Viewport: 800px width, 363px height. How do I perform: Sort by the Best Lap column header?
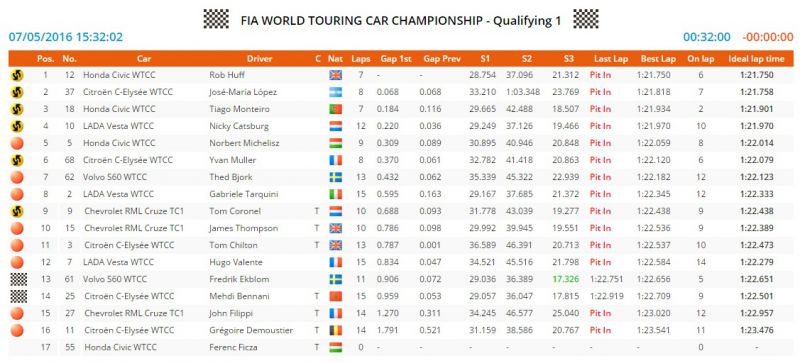658,59
